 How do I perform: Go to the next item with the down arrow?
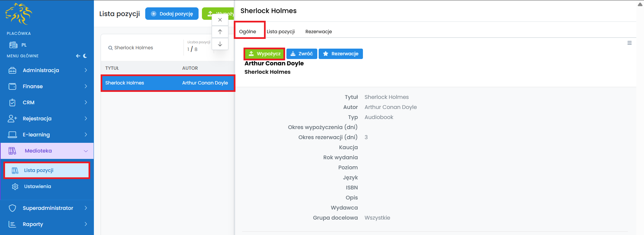point(220,44)
